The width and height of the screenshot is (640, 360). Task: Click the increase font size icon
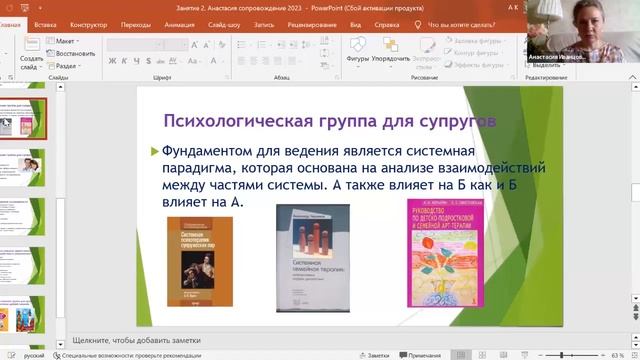coord(195,45)
